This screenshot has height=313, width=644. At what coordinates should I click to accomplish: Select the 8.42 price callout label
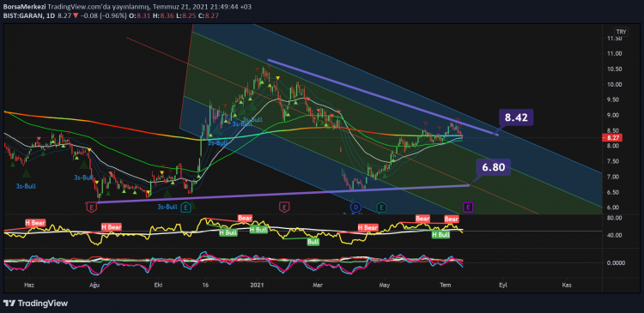(x=516, y=117)
